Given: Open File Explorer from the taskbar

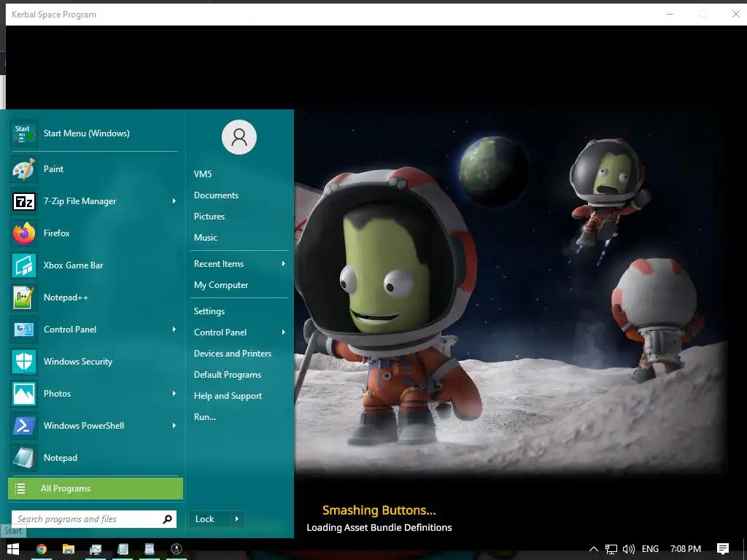Looking at the screenshot, I should coord(69,549).
